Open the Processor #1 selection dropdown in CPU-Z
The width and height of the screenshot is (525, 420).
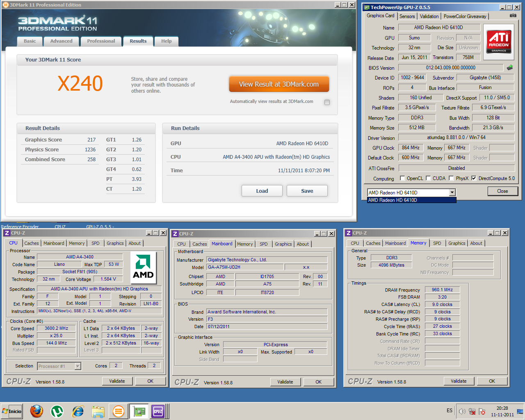click(59, 366)
